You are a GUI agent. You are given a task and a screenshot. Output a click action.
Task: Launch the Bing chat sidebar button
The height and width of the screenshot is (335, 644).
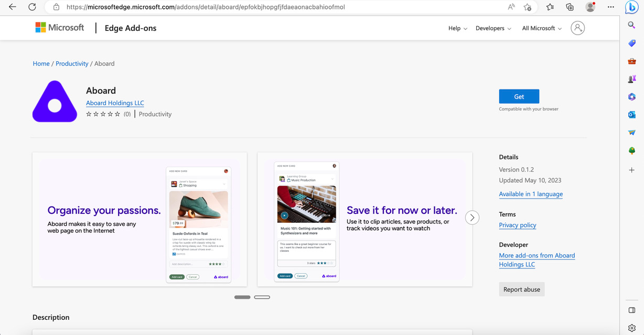(x=632, y=7)
